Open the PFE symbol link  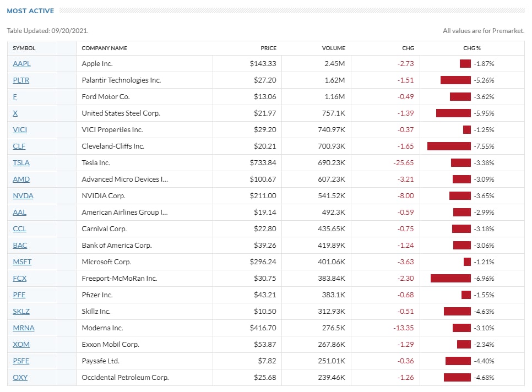[19, 295]
